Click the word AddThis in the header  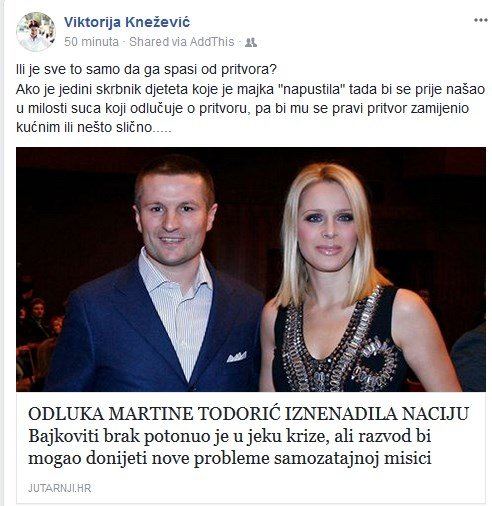pos(212,42)
